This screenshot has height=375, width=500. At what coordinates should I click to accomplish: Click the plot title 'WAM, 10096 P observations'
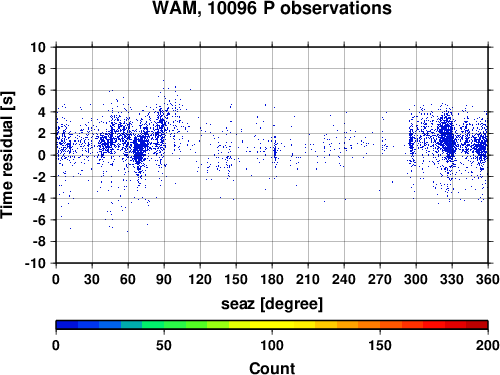pos(272,8)
